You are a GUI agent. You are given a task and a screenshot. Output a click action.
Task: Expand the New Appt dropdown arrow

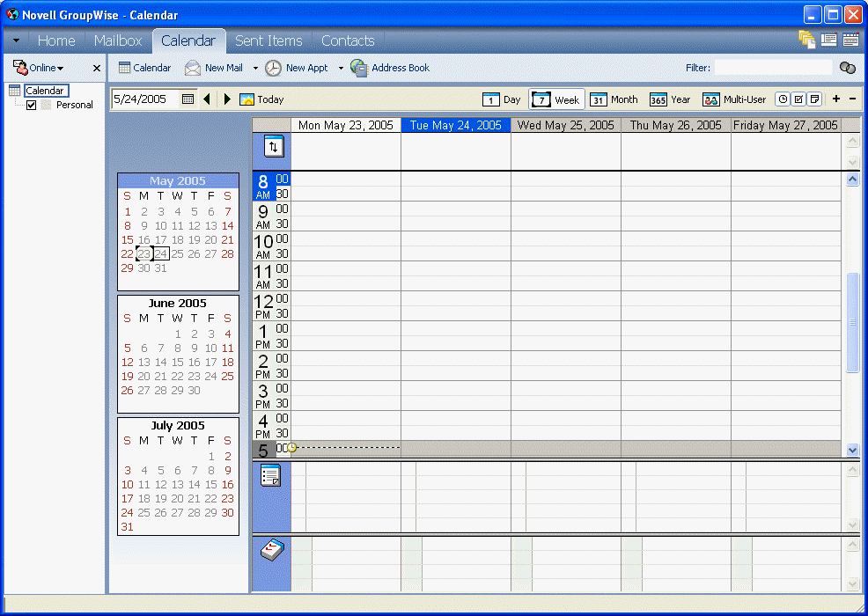tap(341, 68)
